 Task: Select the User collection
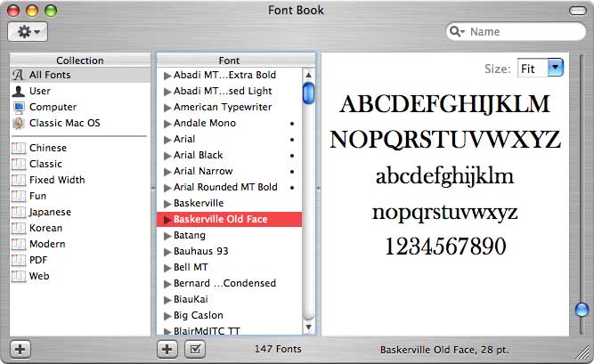coord(40,91)
